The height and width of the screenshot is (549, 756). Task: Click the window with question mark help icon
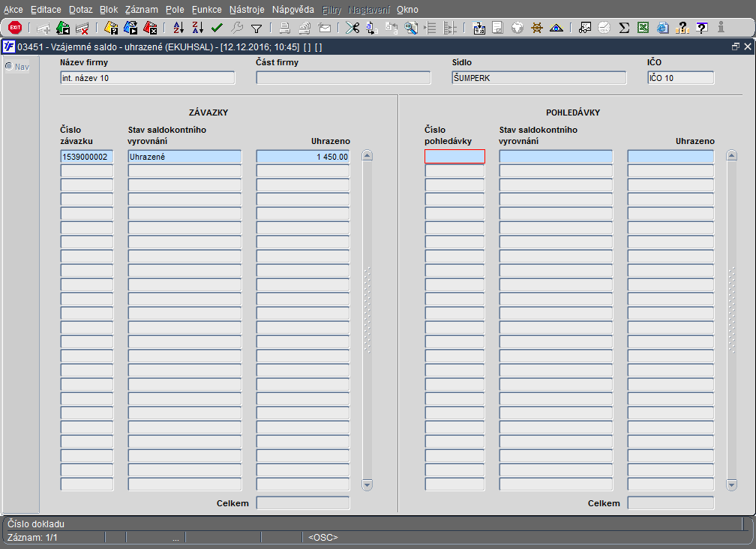pos(702,28)
